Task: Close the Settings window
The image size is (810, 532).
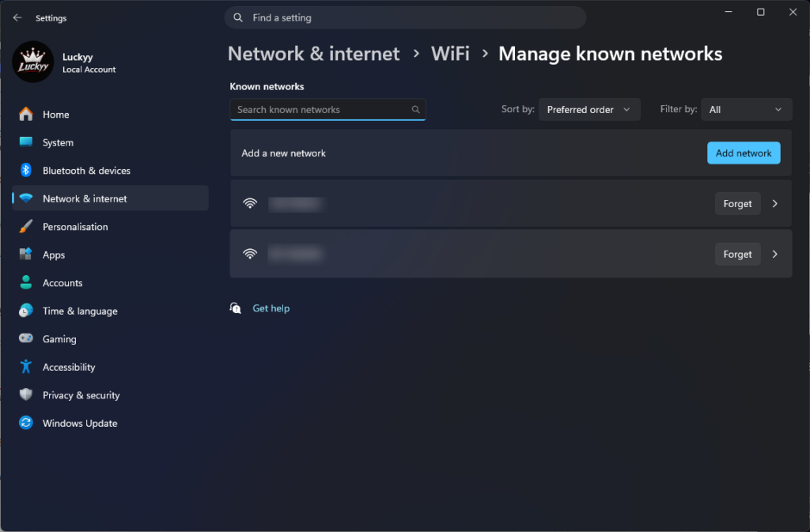Action: pos(793,12)
